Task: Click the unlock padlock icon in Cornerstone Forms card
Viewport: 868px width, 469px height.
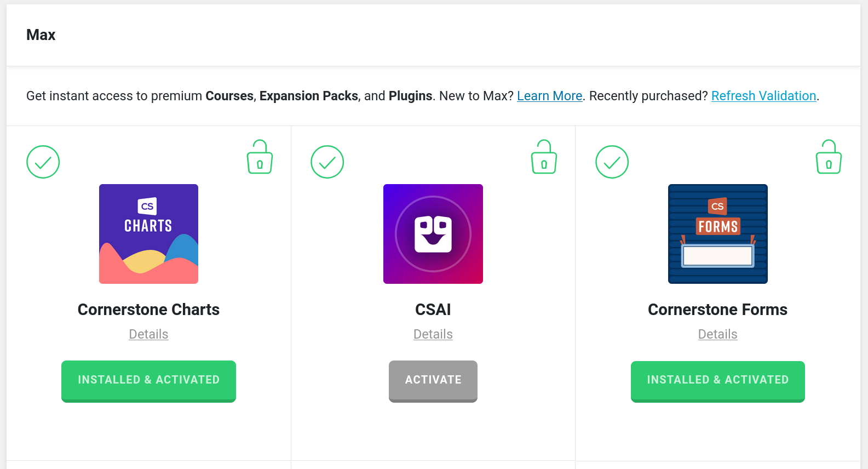Action: click(829, 157)
